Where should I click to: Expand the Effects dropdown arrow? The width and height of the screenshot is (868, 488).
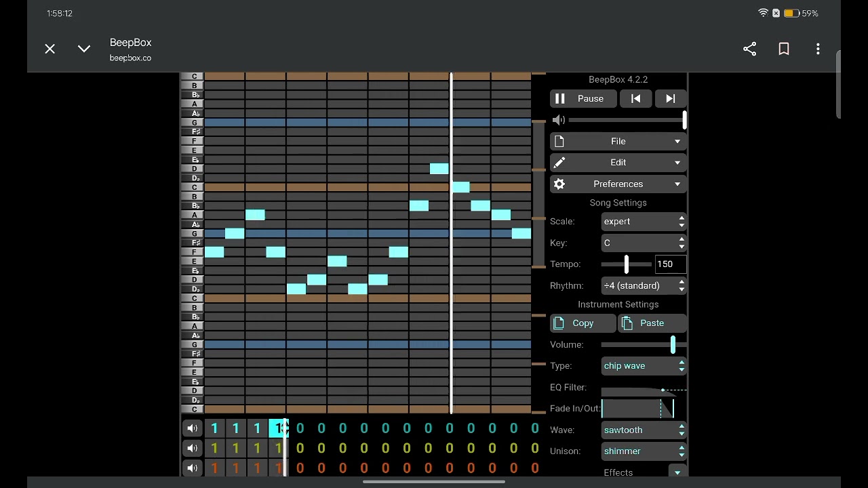pyautogui.click(x=677, y=472)
